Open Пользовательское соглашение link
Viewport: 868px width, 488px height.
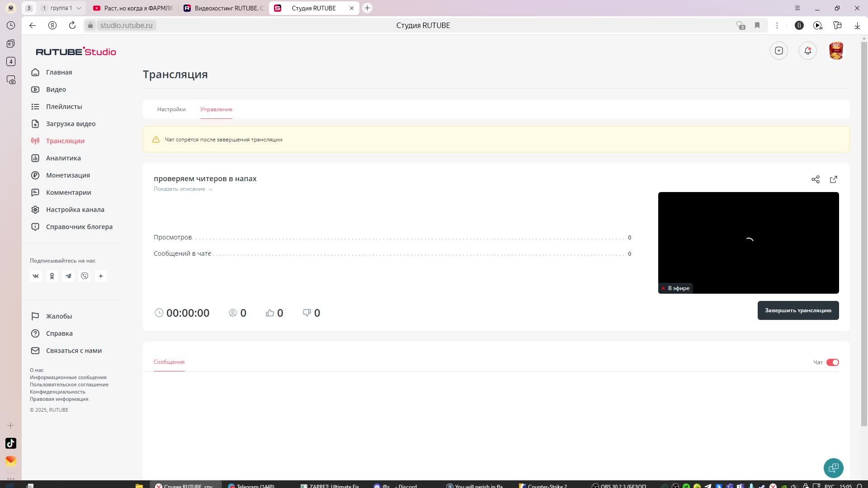69,385
